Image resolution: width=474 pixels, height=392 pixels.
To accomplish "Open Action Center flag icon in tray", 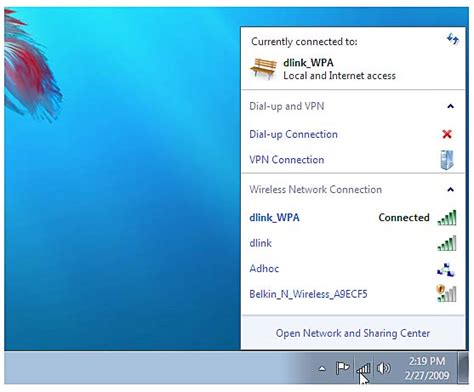I will click(342, 368).
